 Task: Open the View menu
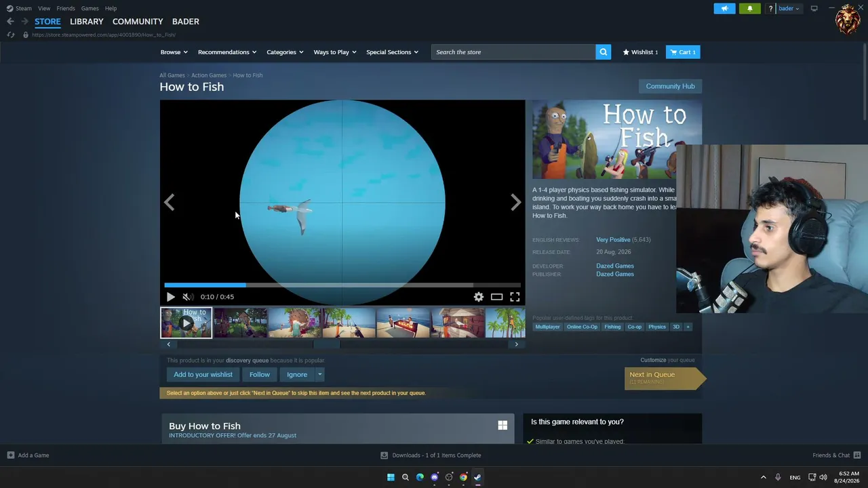point(44,8)
